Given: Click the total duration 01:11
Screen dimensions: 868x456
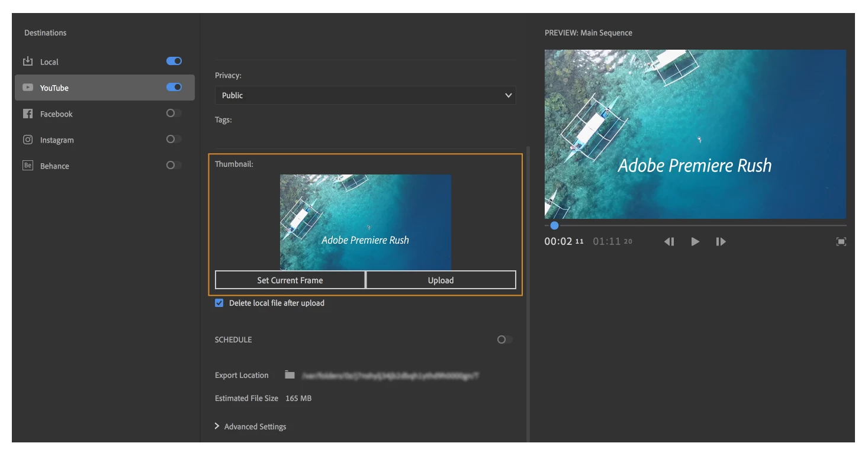Looking at the screenshot, I should (613, 241).
